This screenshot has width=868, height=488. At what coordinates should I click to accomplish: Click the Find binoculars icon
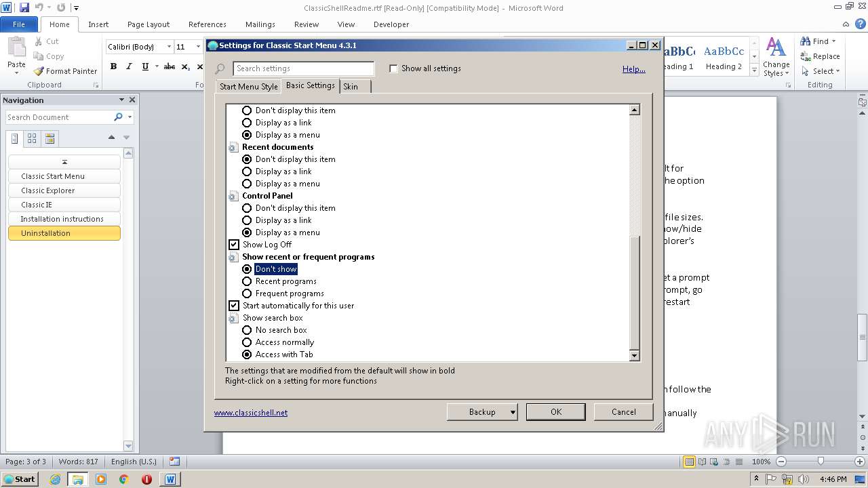[806, 41]
